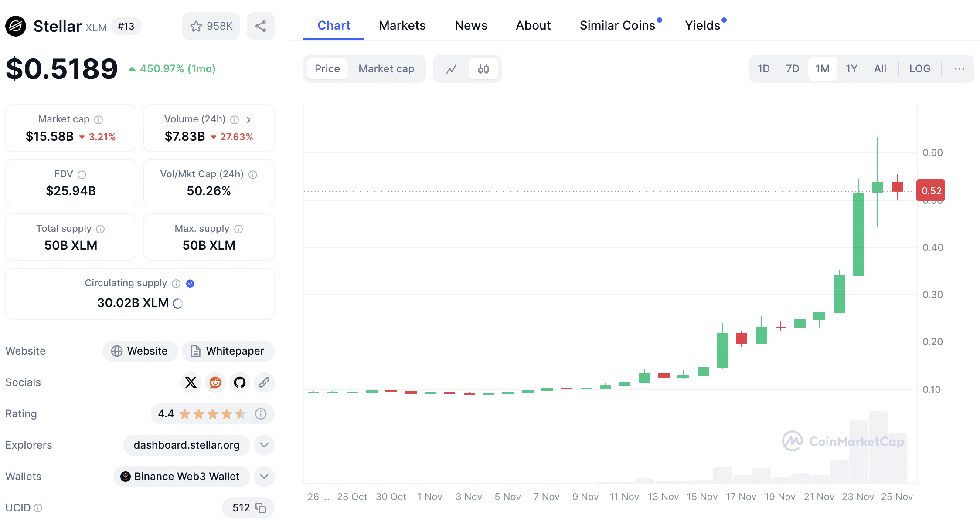Open Stellar's Reddit page

click(215, 382)
